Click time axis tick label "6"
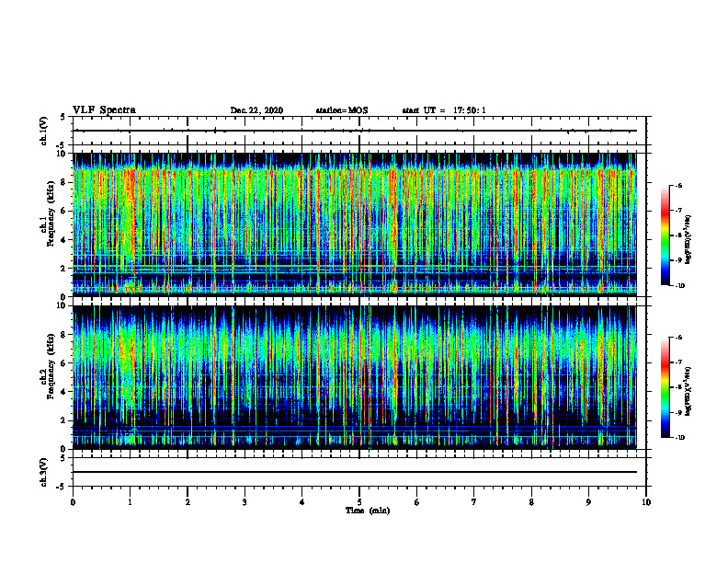 pyautogui.click(x=417, y=502)
